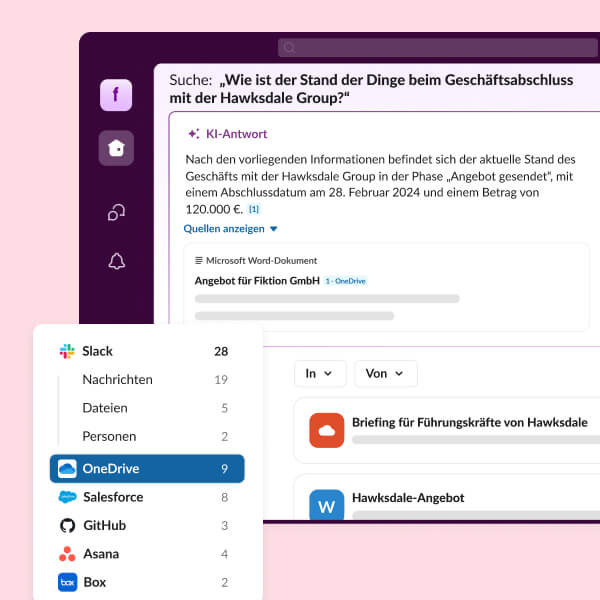Click the sparkle icon next to KI-Antwort
600x600 pixels.
point(194,134)
